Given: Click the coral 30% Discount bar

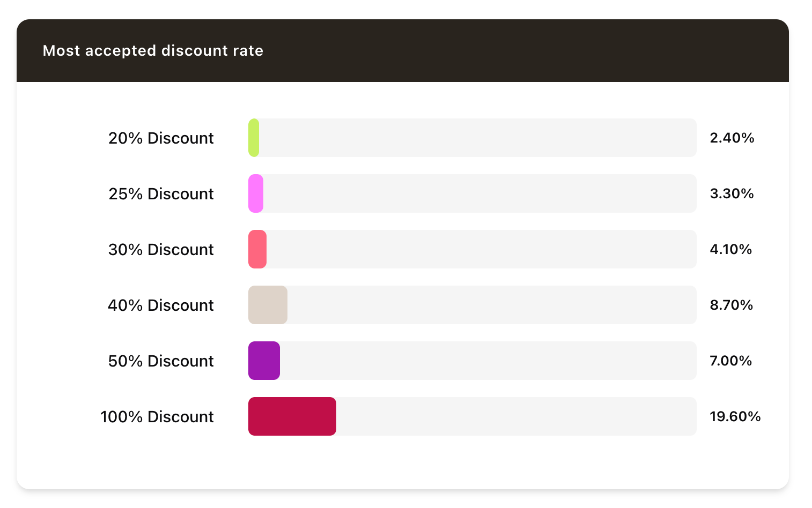Looking at the screenshot, I should click(257, 249).
